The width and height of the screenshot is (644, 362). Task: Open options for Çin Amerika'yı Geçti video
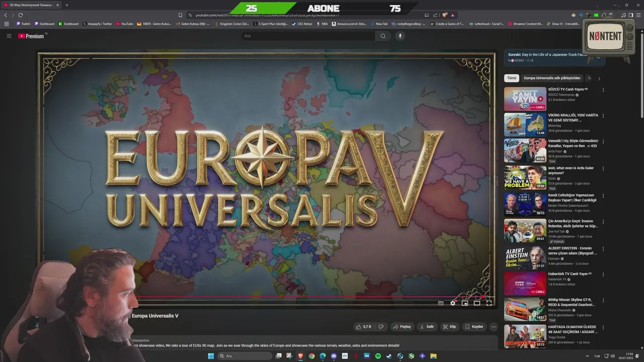[603, 222]
